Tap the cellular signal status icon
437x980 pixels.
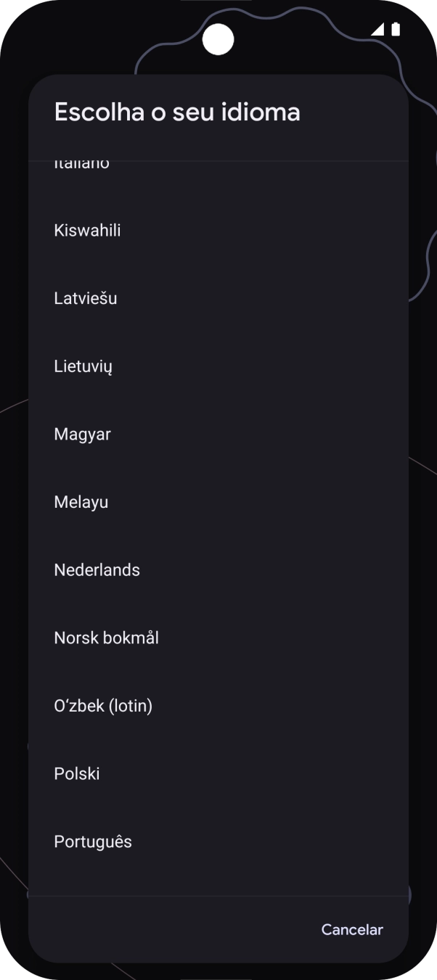point(377,29)
